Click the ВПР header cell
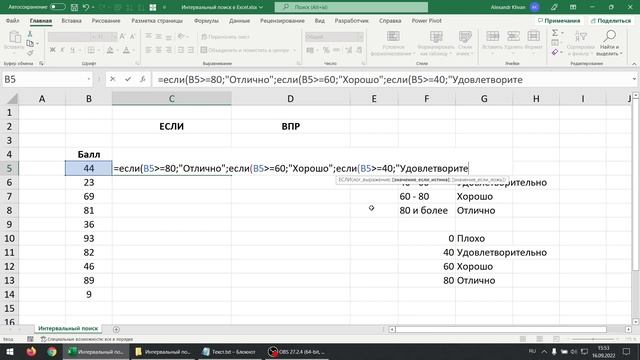Image resolution: width=640 pixels, height=360 pixels. click(290, 127)
